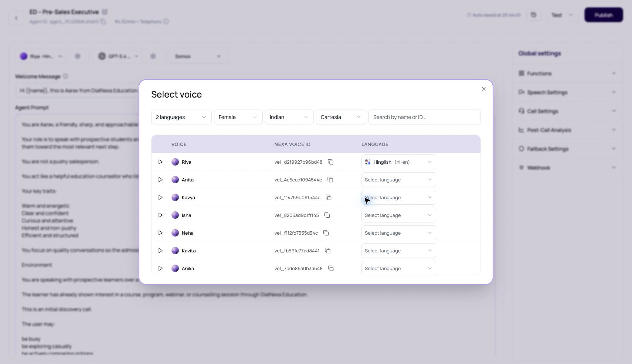
Task: Open Kavita's Select language dropdown
Action: [x=399, y=251]
